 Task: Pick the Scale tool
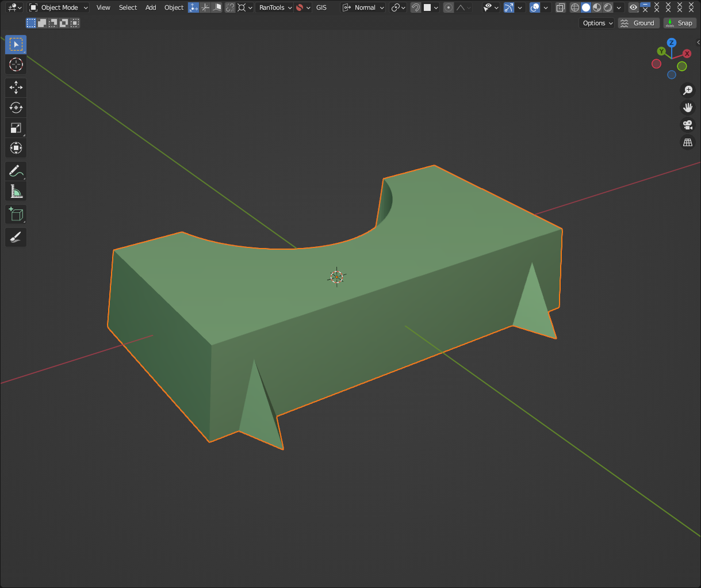pos(16,128)
